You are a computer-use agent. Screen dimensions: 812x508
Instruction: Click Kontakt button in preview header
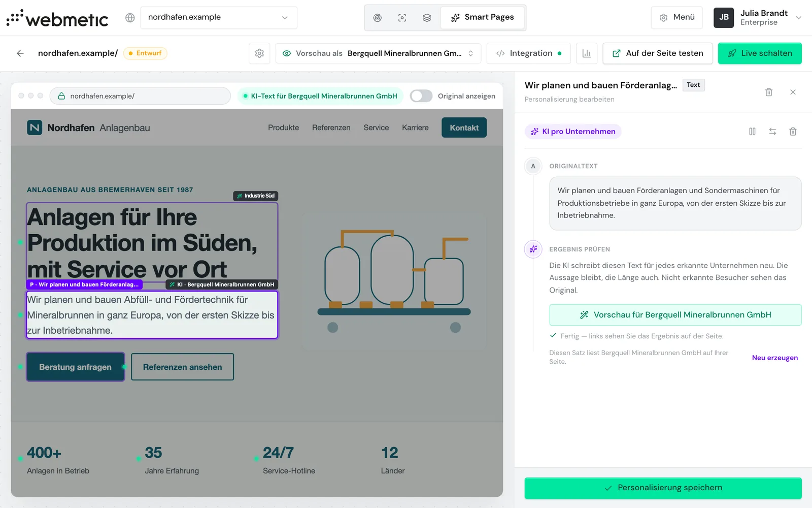point(464,128)
